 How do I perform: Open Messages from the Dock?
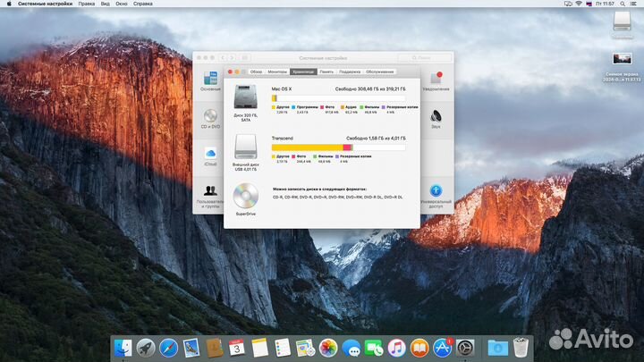351,348
